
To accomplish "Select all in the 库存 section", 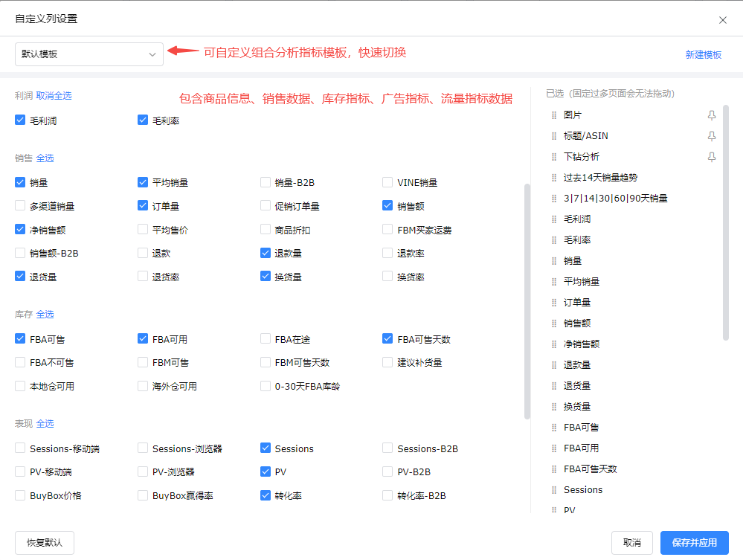I will pyautogui.click(x=45, y=315).
